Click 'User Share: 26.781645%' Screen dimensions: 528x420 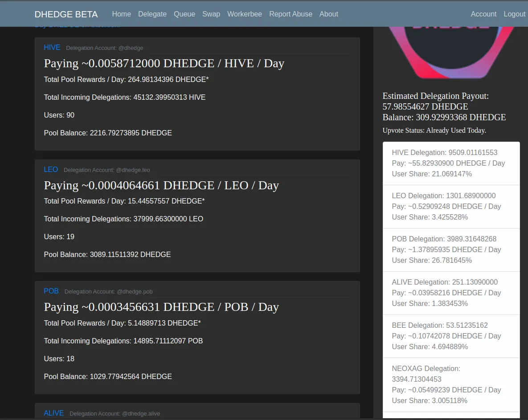(432, 261)
